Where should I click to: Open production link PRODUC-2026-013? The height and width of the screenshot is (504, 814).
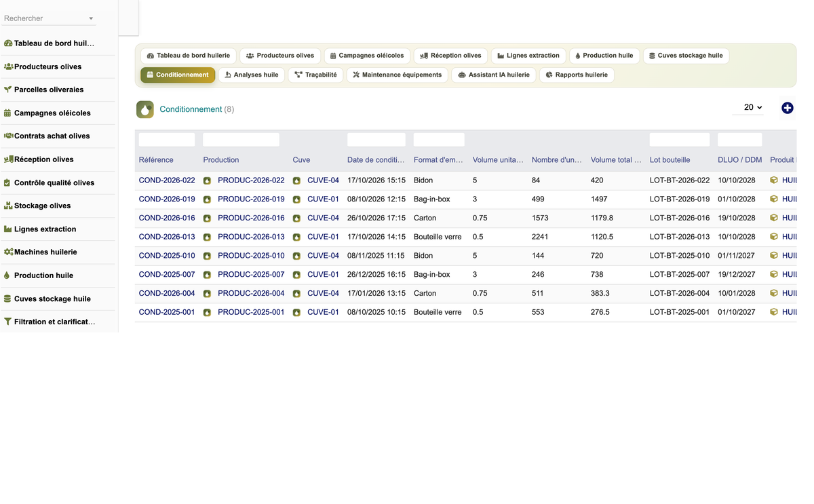coord(251,237)
